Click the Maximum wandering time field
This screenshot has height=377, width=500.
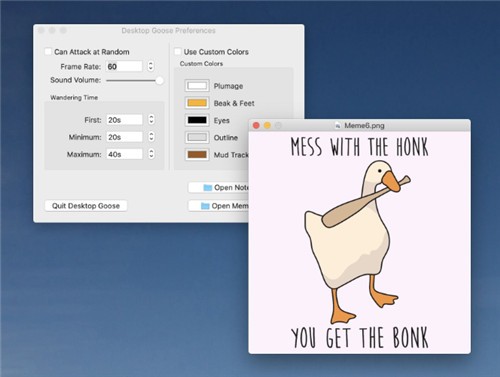(x=125, y=154)
